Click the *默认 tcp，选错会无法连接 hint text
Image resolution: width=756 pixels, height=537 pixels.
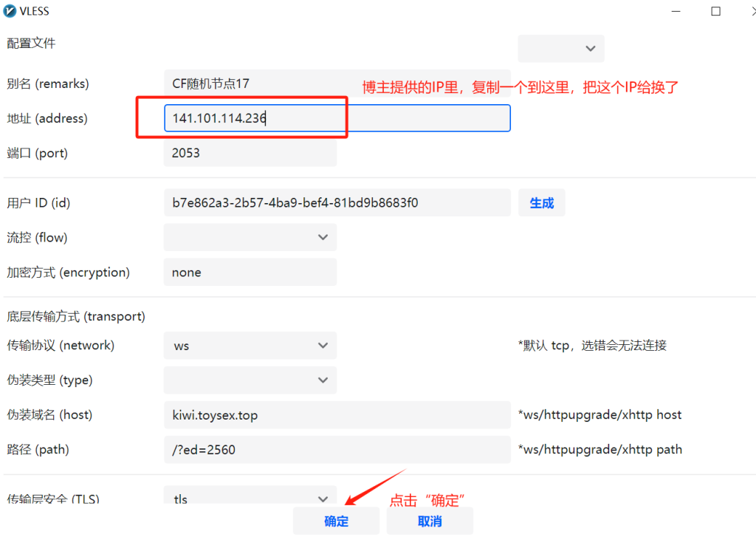point(593,346)
